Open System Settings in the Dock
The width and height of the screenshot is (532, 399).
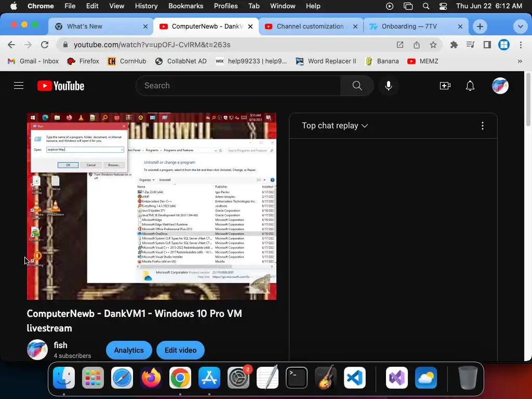point(238,378)
